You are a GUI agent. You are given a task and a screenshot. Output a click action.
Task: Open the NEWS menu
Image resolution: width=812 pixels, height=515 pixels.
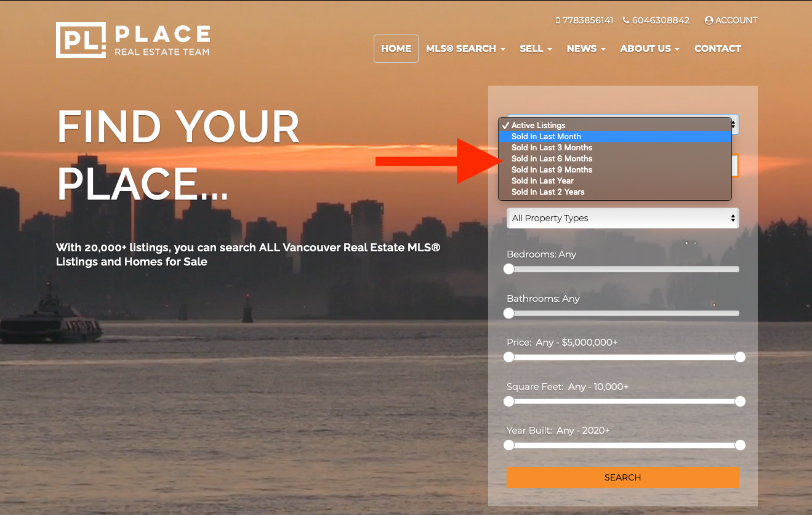tap(586, 49)
